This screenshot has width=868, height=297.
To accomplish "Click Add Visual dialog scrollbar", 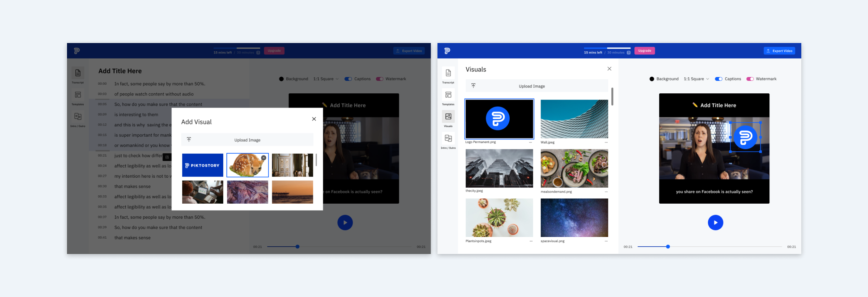I will 316,160.
